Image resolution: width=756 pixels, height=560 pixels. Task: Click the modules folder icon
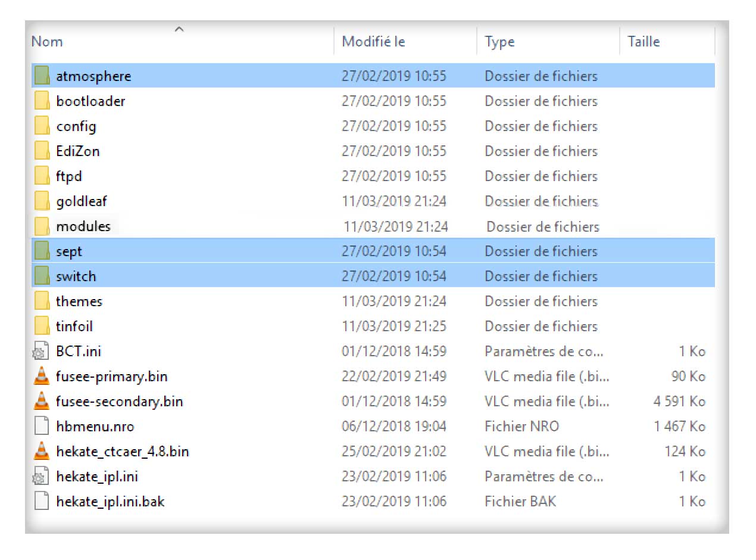41,226
